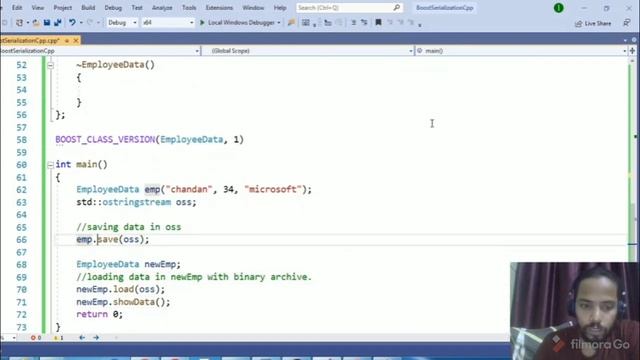Click the icon right of Local Windows Debugger
640x360 pixels.
(291, 22)
